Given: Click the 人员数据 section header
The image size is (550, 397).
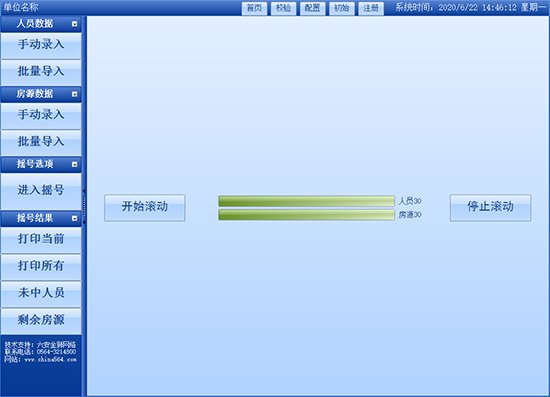Looking at the screenshot, I should [x=41, y=24].
